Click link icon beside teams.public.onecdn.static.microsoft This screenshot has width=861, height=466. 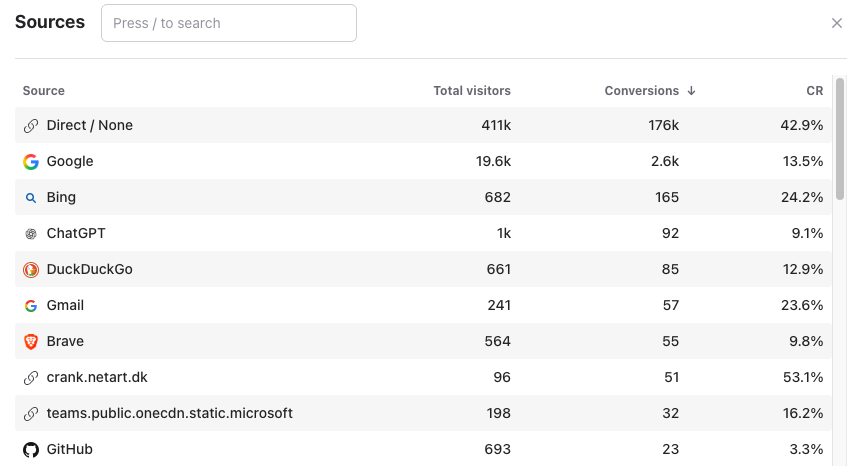(x=31, y=413)
